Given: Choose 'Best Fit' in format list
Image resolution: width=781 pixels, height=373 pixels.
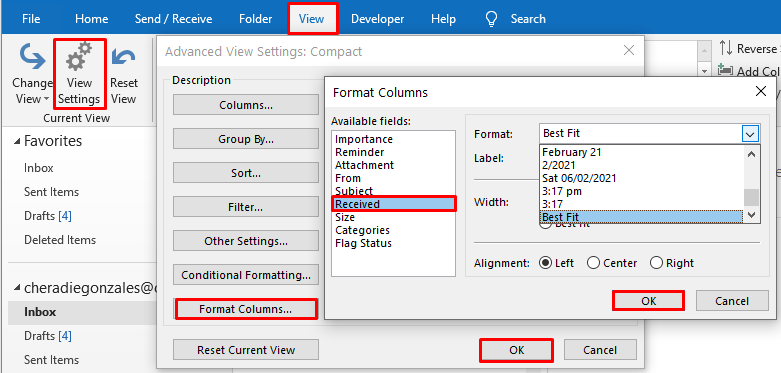Looking at the screenshot, I should click(641, 217).
